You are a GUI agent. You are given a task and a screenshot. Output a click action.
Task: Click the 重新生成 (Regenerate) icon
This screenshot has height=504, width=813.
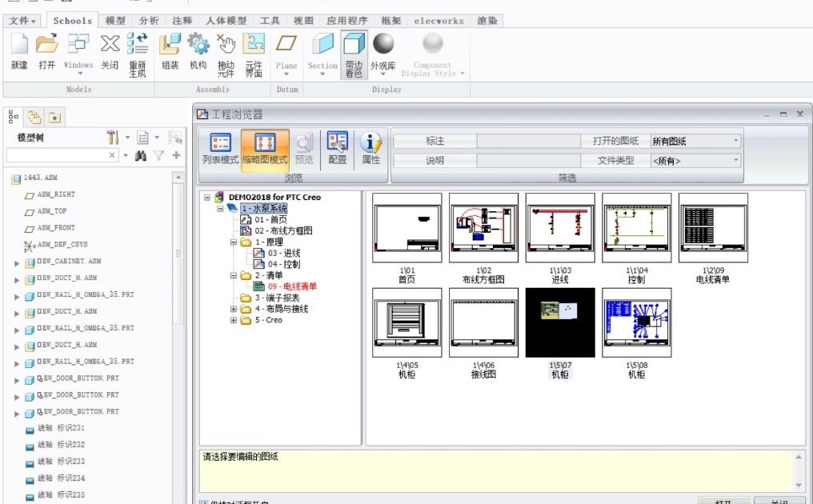click(x=138, y=43)
